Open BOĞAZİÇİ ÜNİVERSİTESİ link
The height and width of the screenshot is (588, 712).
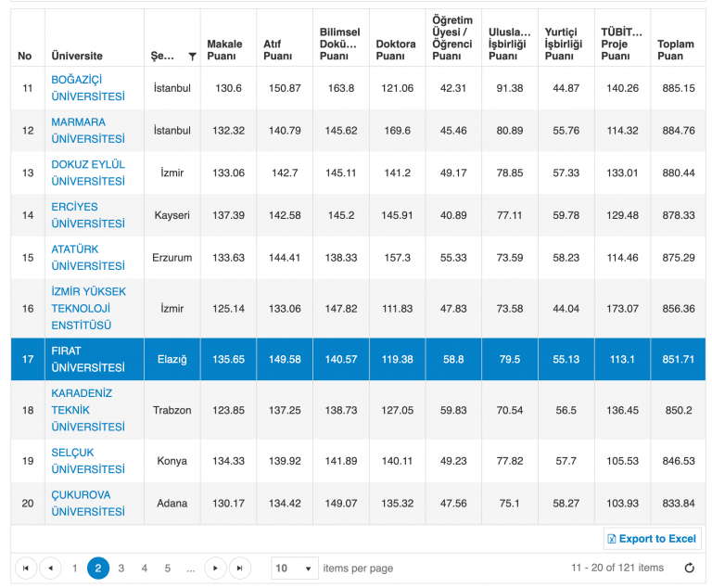click(88, 88)
